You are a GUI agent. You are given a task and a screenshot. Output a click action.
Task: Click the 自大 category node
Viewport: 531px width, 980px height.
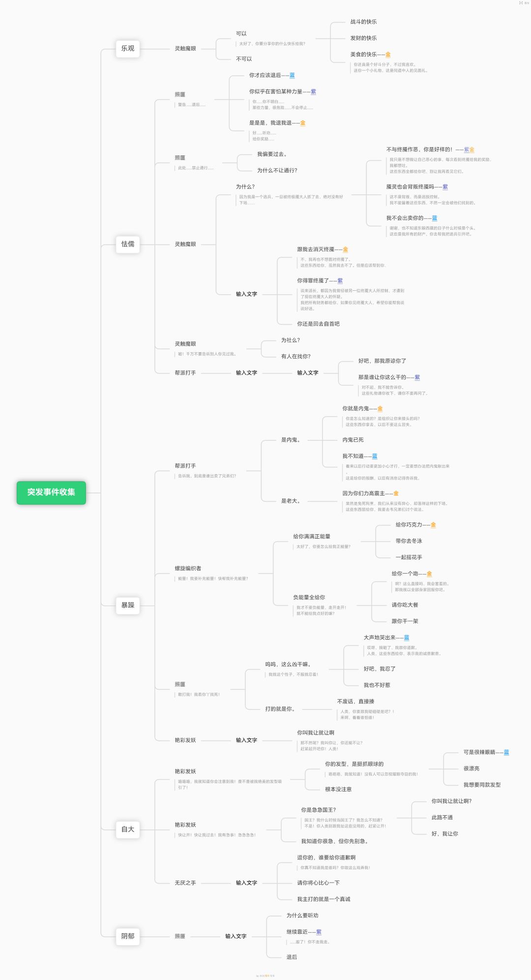pyautogui.click(x=128, y=829)
